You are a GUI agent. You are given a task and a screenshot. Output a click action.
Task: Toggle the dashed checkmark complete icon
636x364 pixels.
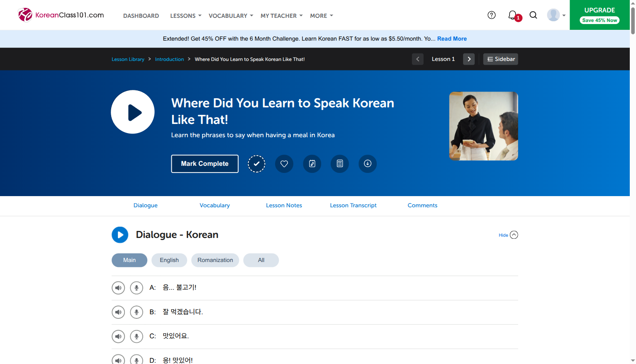pos(256,164)
